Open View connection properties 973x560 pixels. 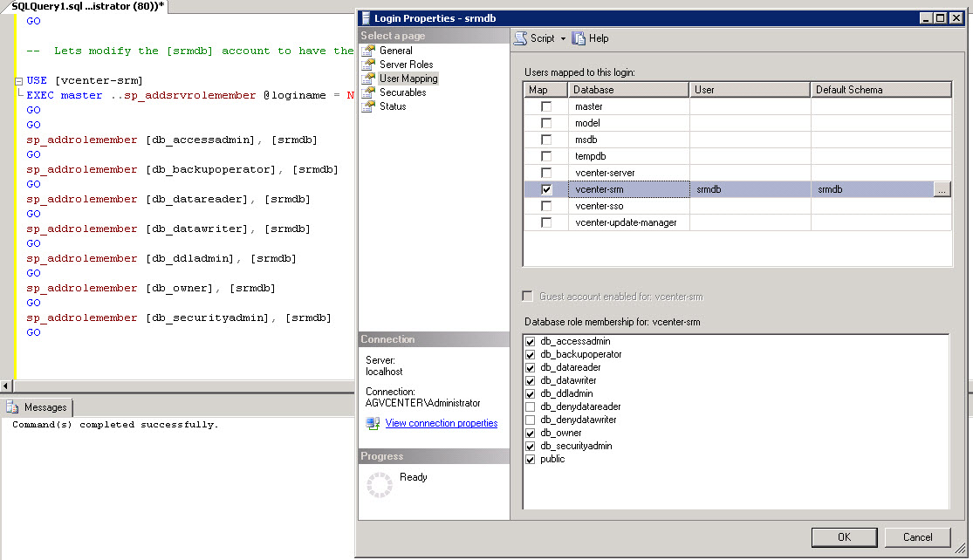point(442,423)
